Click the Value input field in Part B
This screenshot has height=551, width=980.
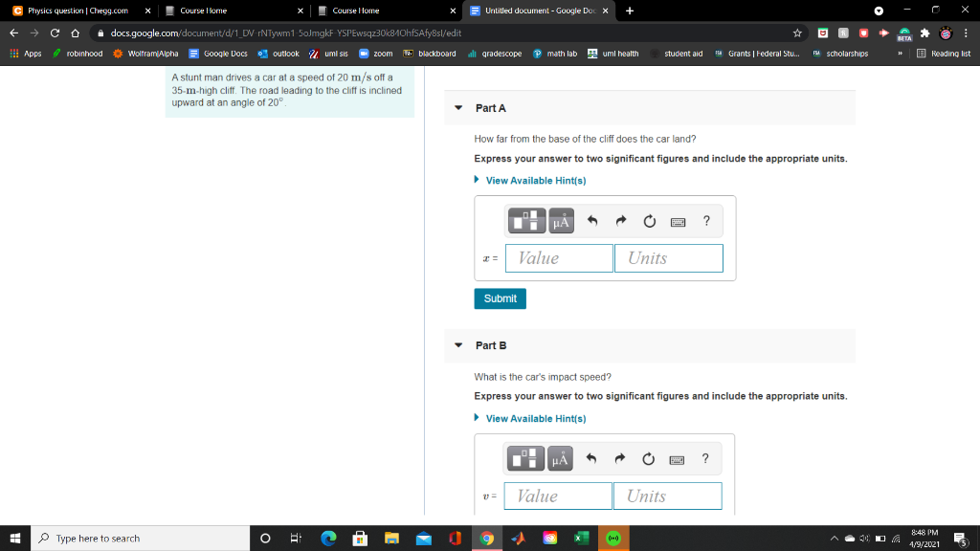559,496
